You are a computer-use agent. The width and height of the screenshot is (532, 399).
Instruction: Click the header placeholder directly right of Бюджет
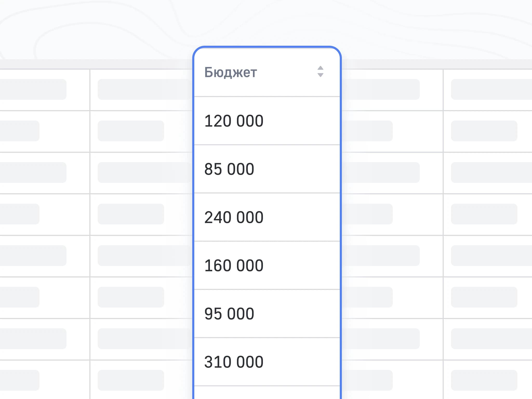pyautogui.click(x=381, y=89)
